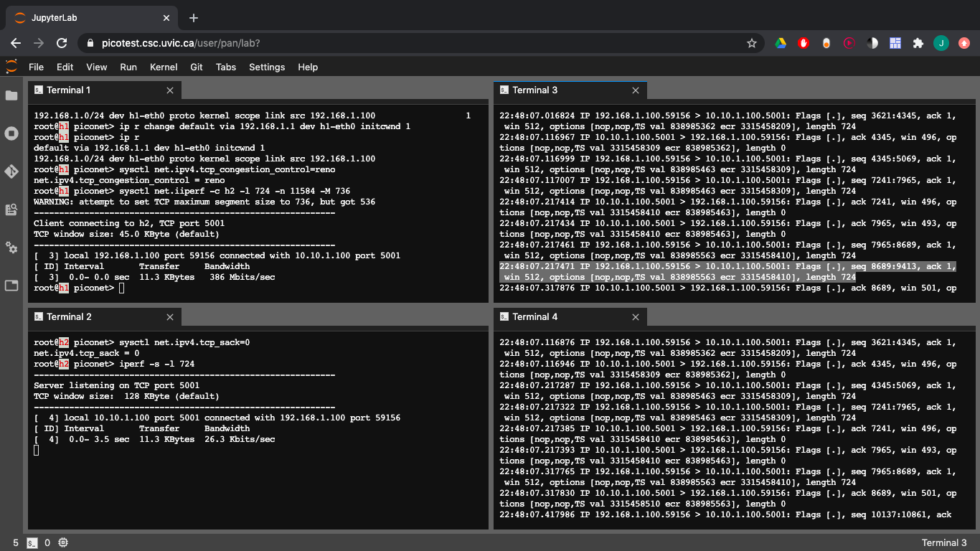Open the File menu
Screen dimensions: 980x551
coord(36,67)
